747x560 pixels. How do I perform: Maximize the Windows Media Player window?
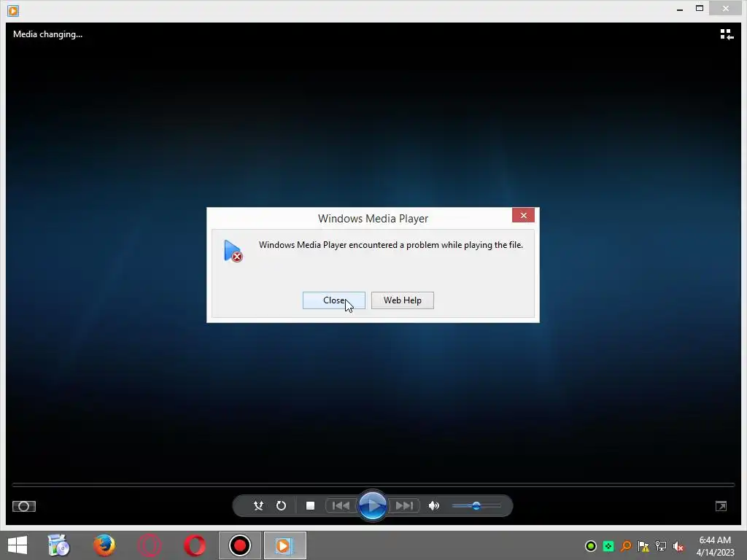700,8
